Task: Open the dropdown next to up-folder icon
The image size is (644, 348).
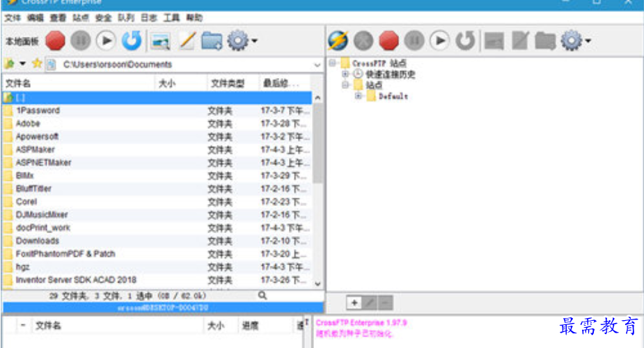Action: click(22, 63)
